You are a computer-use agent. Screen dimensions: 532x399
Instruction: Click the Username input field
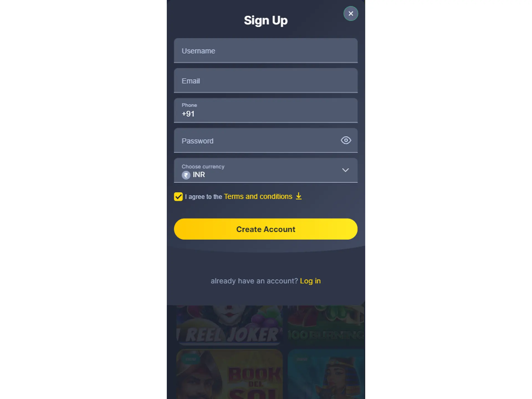265,51
